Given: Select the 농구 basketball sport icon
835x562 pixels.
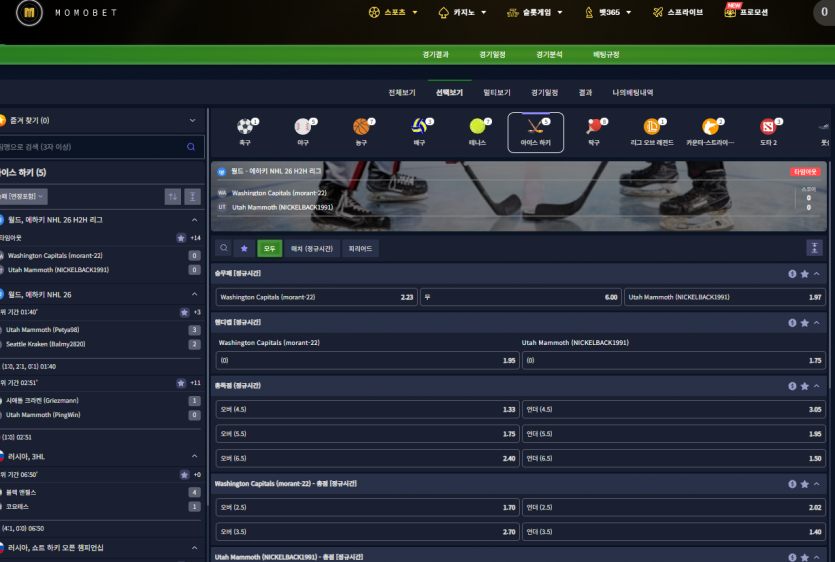Looking at the screenshot, I should point(362,132).
